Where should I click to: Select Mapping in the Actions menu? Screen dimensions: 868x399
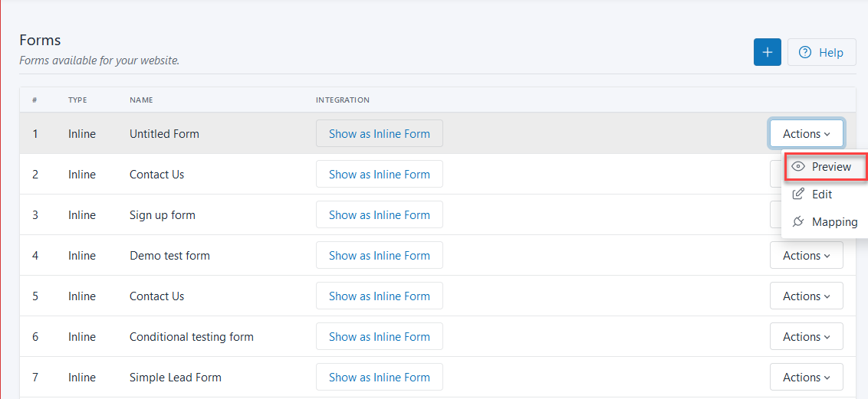[x=825, y=222]
